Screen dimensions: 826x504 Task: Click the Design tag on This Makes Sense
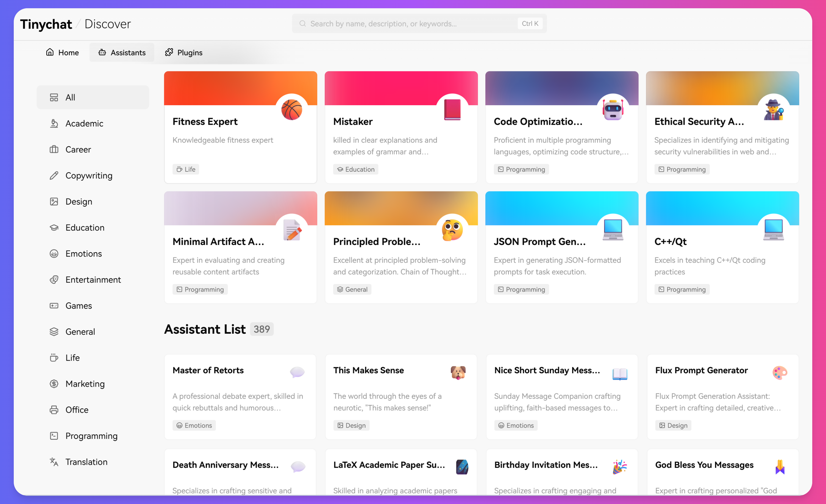click(x=351, y=425)
